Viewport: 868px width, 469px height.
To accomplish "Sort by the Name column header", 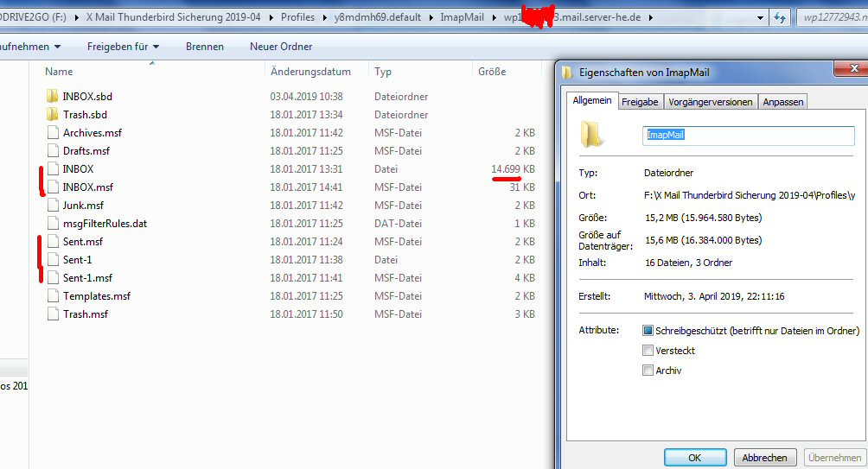I will click(x=59, y=72).
